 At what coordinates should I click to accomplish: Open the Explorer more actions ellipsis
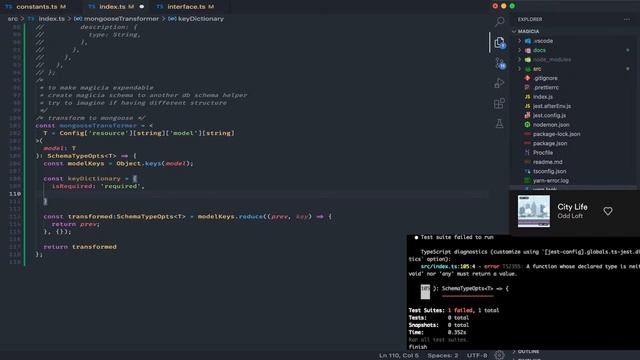(627, 19)
